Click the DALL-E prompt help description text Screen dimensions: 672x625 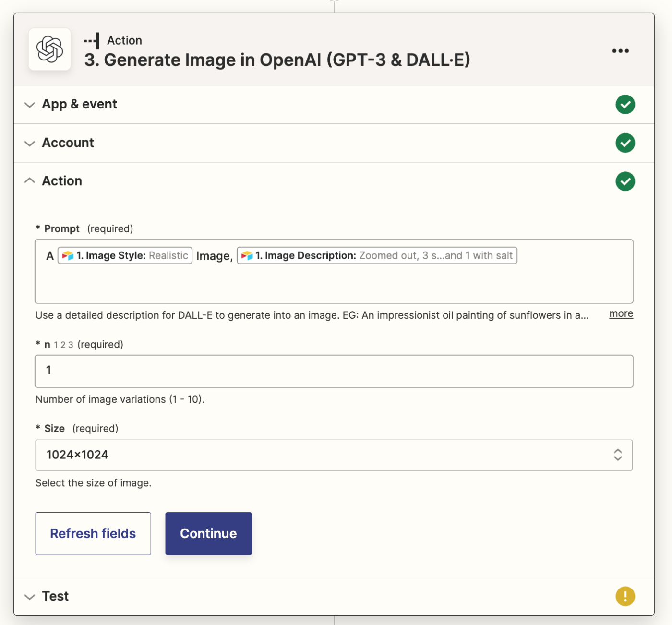click(312, 315)
